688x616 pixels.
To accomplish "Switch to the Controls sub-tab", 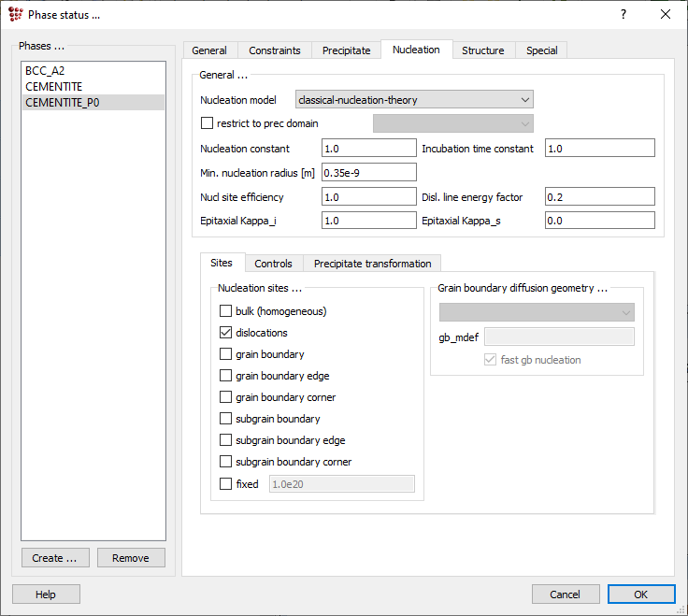I will click(273, 264).
